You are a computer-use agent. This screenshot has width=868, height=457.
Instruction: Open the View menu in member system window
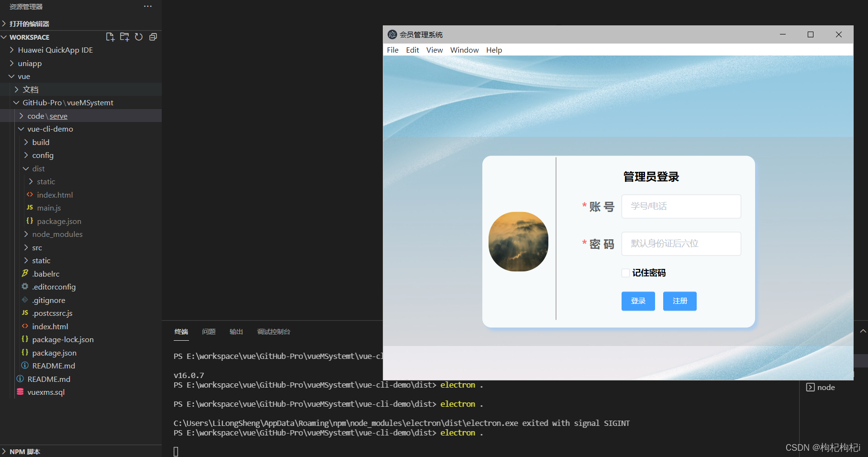tap(434, 50)
